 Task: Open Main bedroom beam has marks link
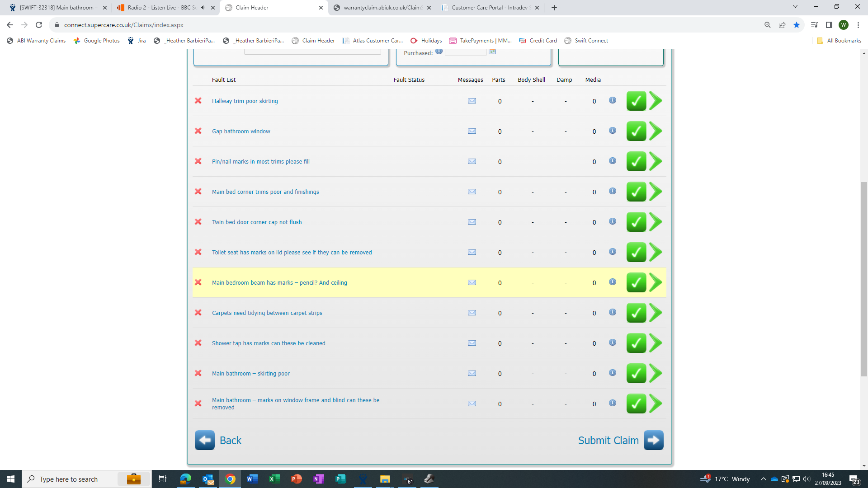click(279, 283)
